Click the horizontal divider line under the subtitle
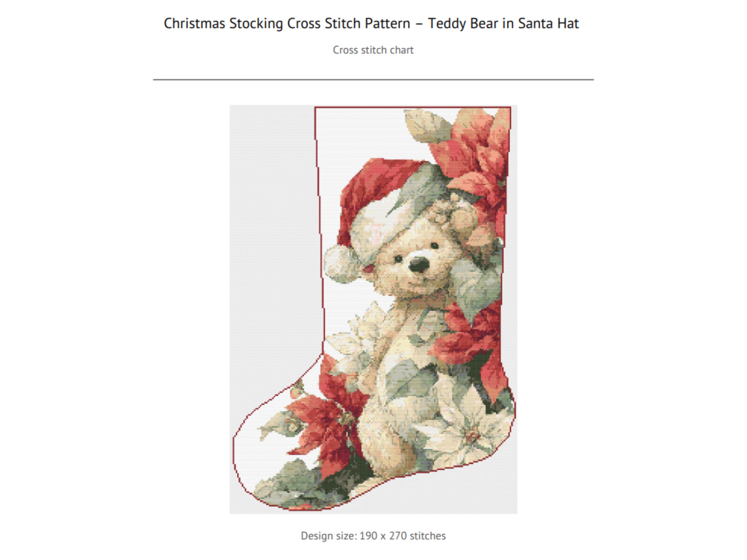The height and width of the screenshot is (560, 747). [373, 80]
